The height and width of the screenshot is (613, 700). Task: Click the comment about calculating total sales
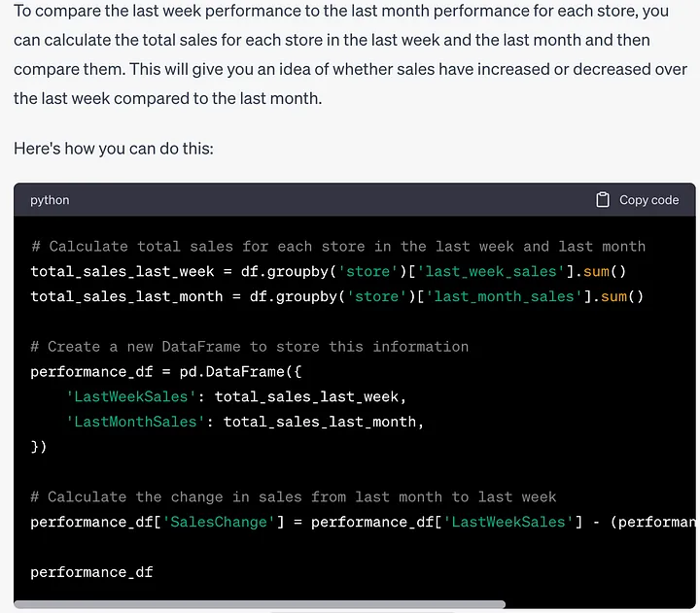(338, 247)
